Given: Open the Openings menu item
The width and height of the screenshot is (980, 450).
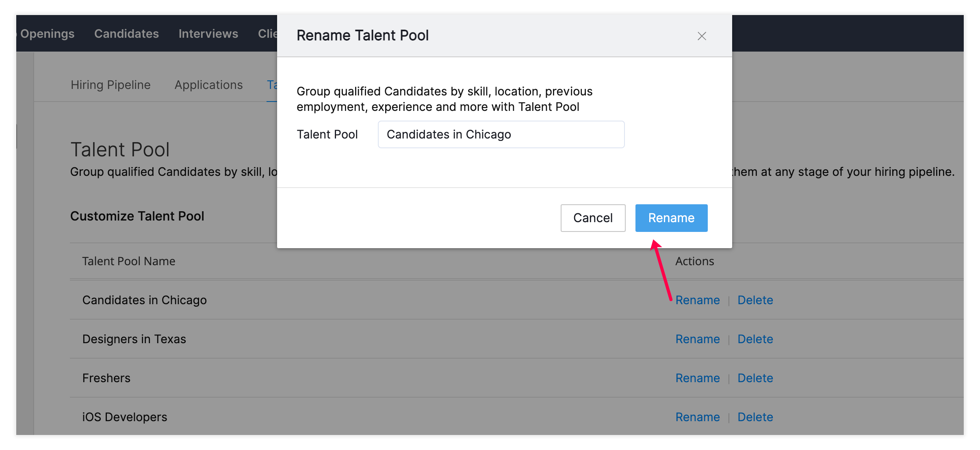Looking at the screenshot, I should (x=48, y=34).
